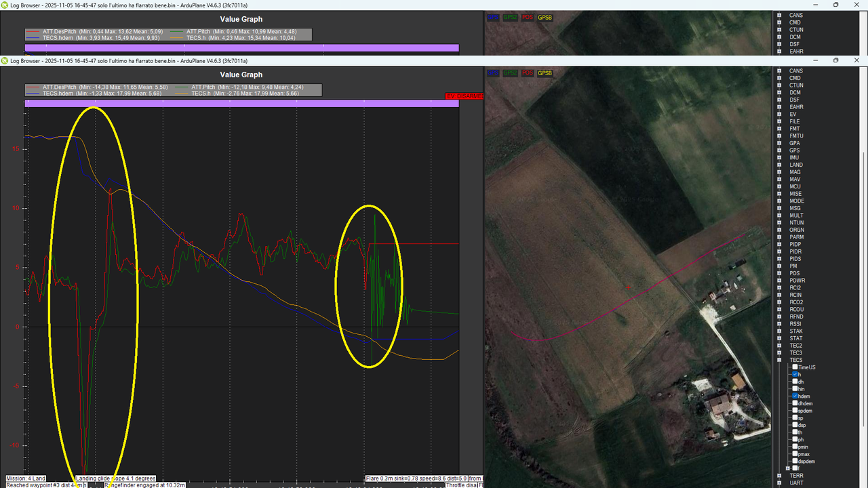Expand the TERR node
This screenshot has height=488, width=868.
[x=780, y=476]
